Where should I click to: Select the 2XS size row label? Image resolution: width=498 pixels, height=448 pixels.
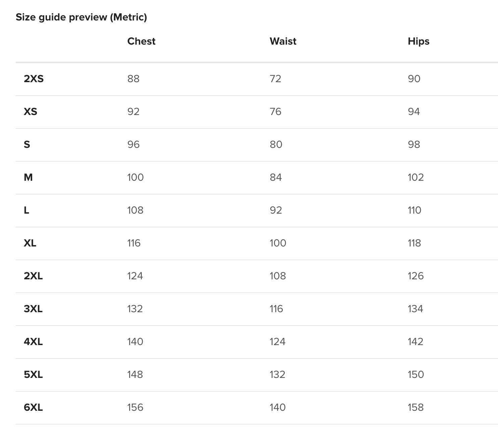34,79
